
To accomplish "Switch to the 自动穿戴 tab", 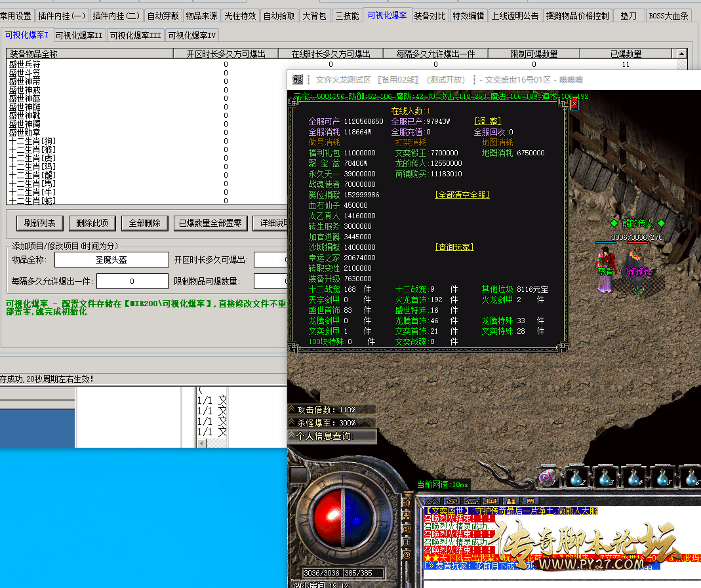I will coord(163,16).
